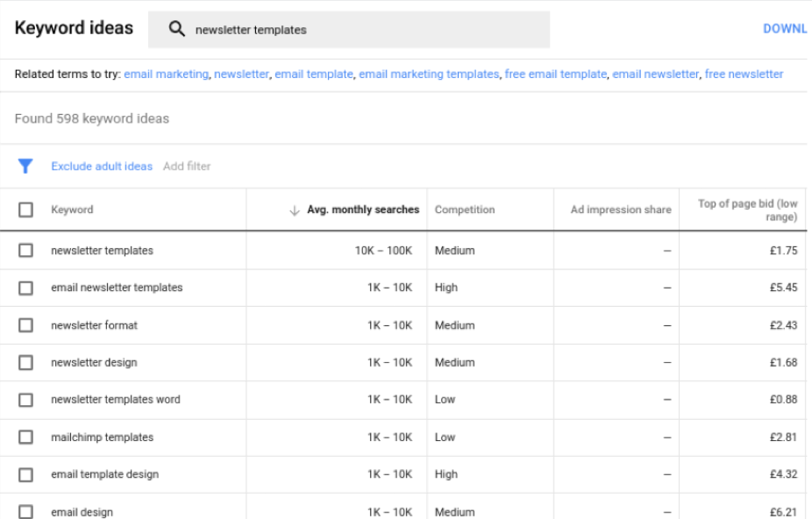Click the search magnifying glass icon

(178, 30)
